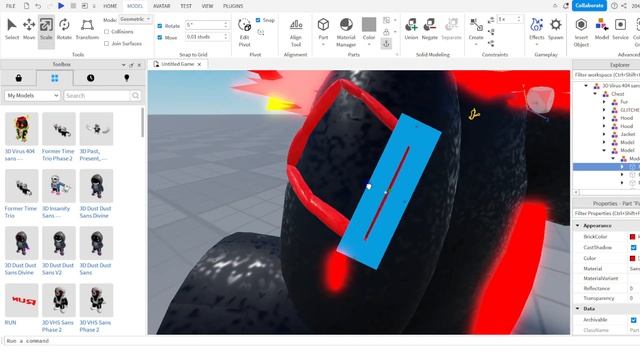This screenshot has width=640, height=360.
Task: Click the Collaborate button
Action: pyautogui.click(x=589, y=6)
